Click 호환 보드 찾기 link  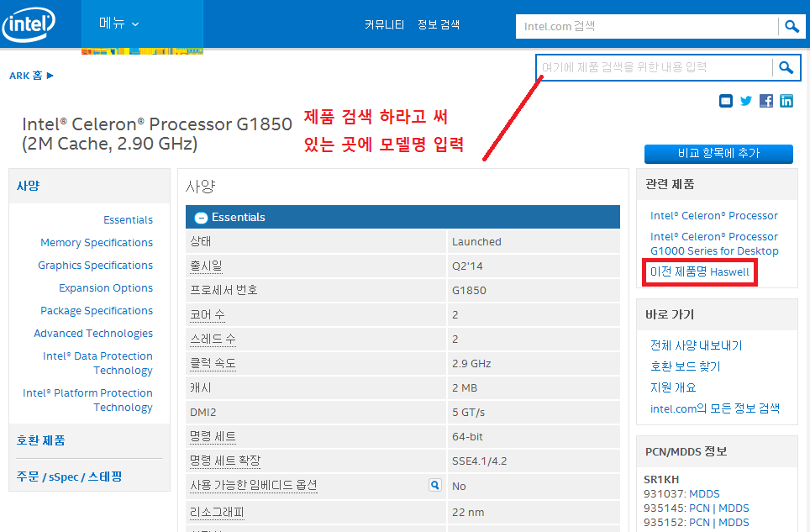coord(685,366)
